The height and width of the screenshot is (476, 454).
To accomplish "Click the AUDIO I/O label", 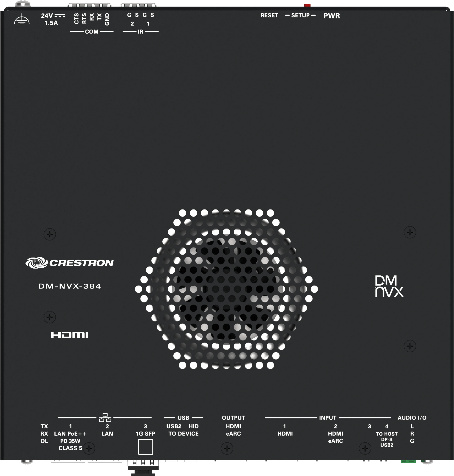I will [x=412, y=418].
